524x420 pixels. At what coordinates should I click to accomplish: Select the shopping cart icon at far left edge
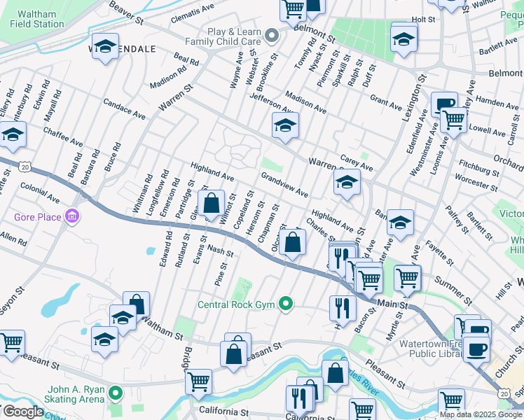(10, 343)
